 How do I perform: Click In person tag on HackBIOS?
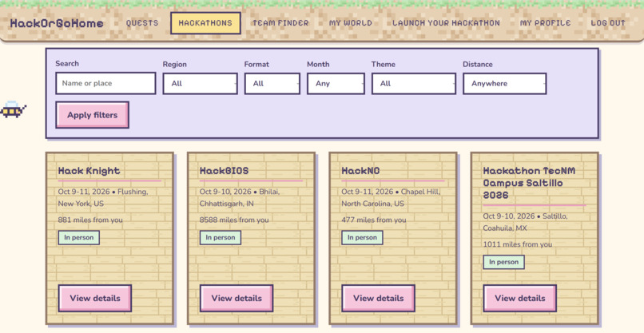click(x=221, y=237)
